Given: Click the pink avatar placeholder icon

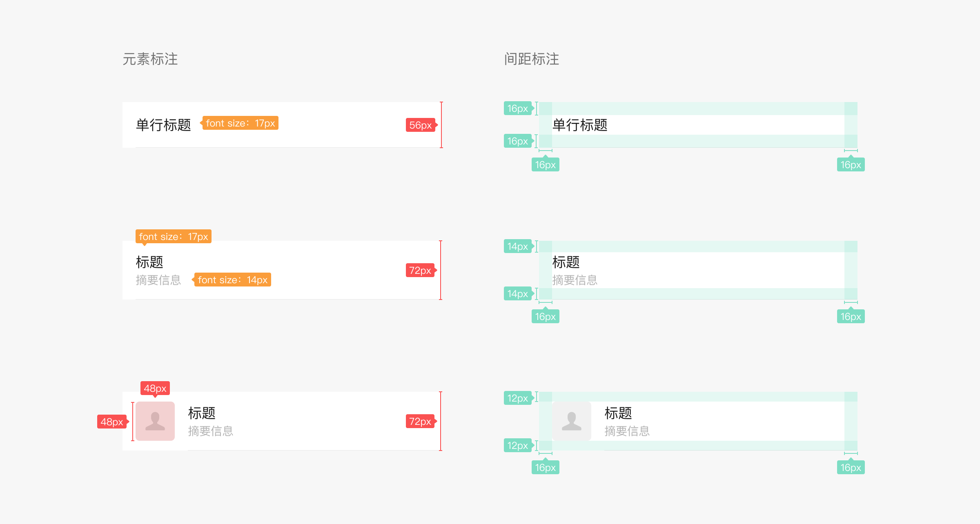Looking at the screenshot, I should 155,421.
